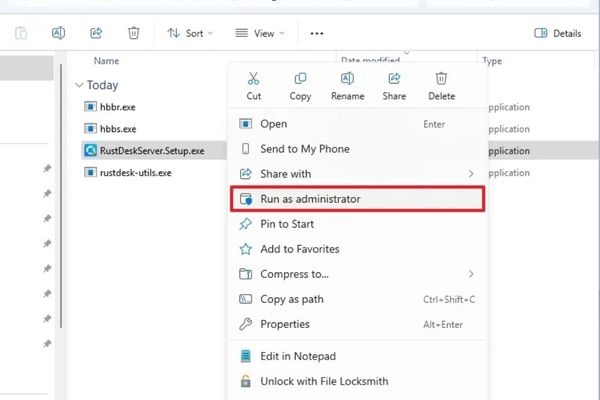Viewport: 600px width, 400px height.
Task: Choose Run as administrator
Action: click(x=357, y=199)
